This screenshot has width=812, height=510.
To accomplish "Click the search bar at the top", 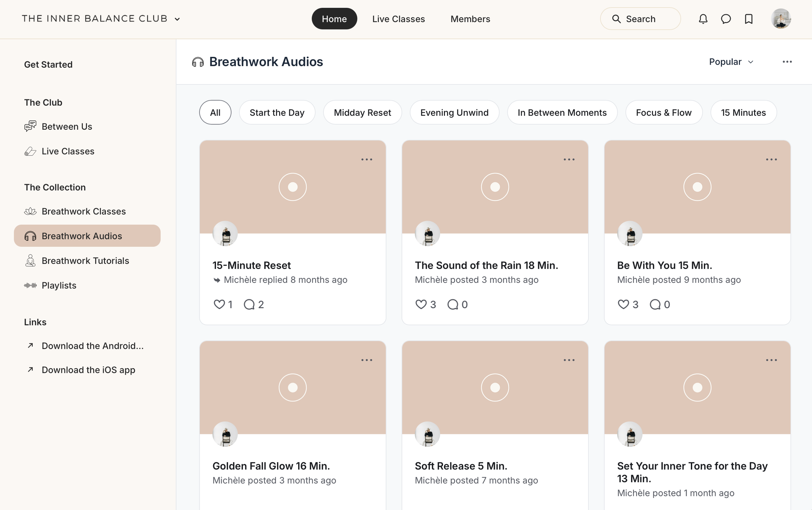I will pos(640,19).
